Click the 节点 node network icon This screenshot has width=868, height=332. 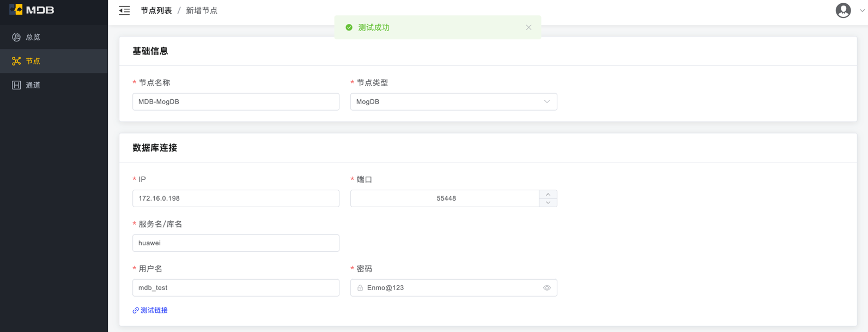tap(16, 61)
